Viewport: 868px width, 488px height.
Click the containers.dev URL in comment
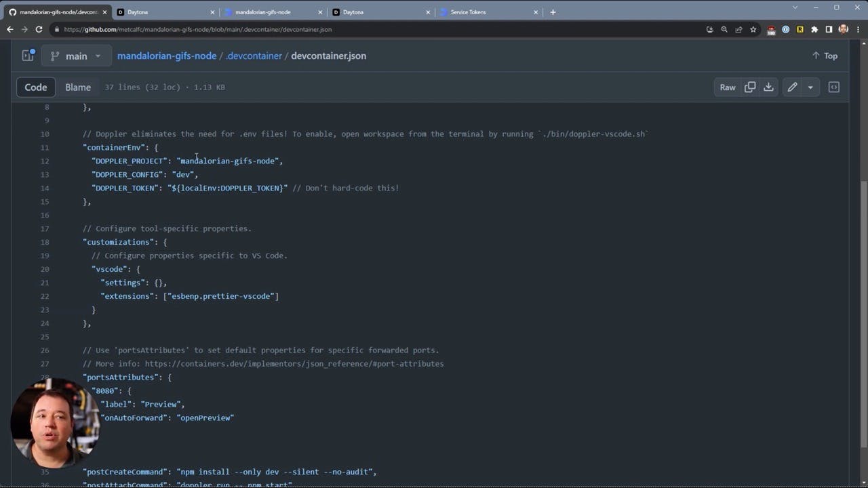[294, 364]
